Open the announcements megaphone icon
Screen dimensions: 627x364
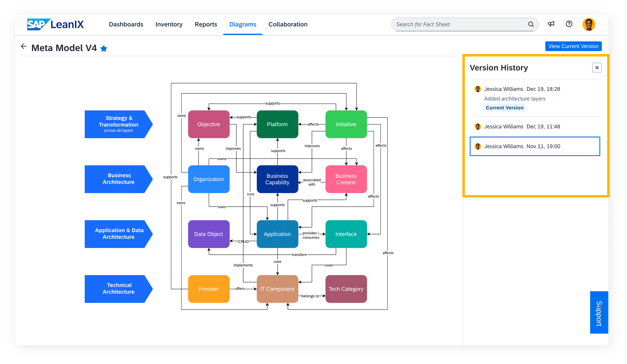tap(551, 24)
